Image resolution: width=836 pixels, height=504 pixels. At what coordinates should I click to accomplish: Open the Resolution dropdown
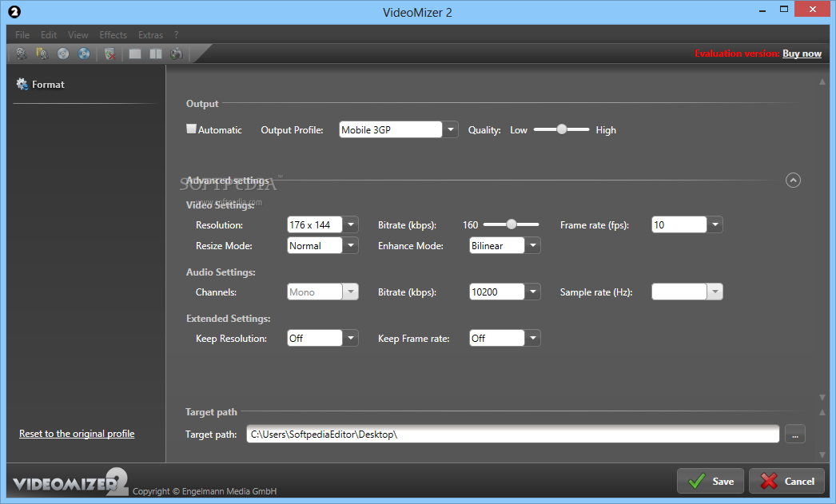point(350,224)
